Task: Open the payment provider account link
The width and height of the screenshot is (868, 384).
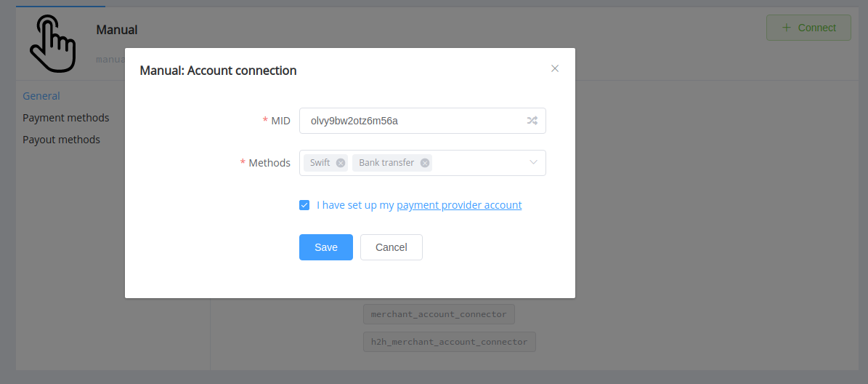Action: click(x=459, y=205)
